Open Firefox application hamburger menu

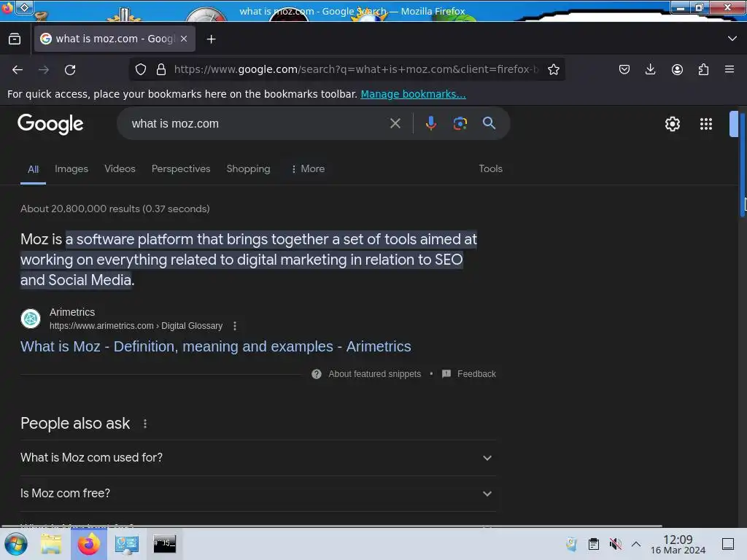(729, 69)
